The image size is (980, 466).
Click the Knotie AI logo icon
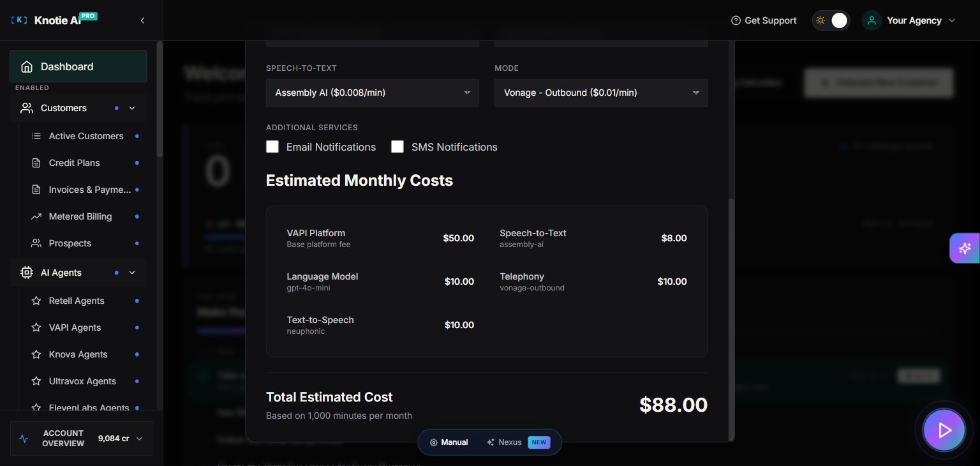coord(19,20)
